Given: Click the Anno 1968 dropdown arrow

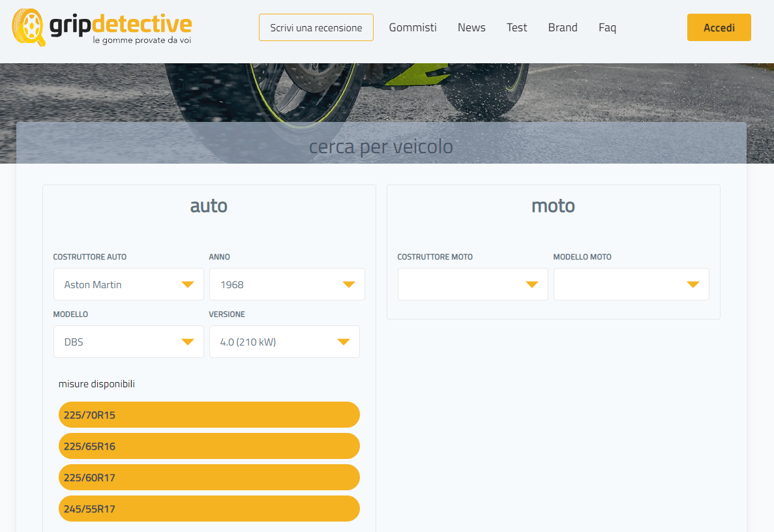Looking at the screenshot, I should tap(348, 285).
